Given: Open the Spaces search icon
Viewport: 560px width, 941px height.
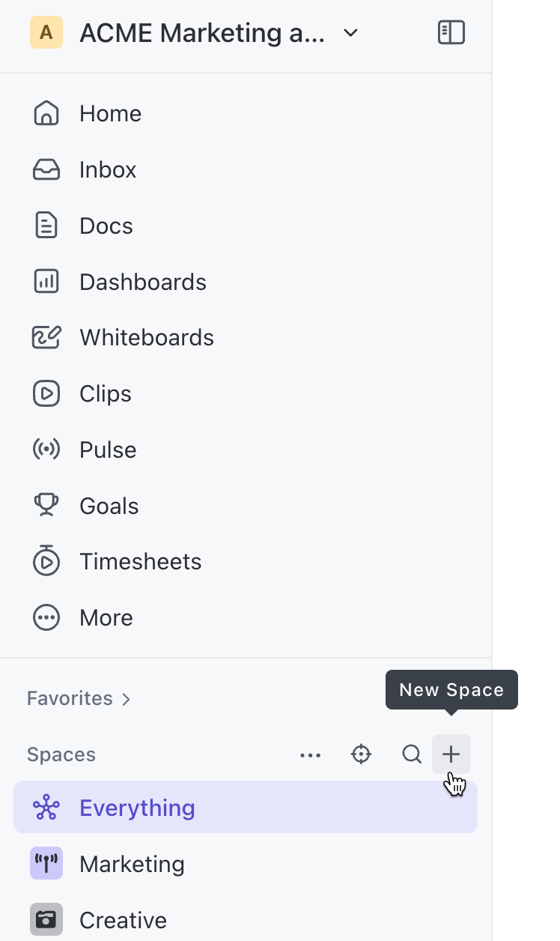Looking at the screenshot, I should (411, 754).
